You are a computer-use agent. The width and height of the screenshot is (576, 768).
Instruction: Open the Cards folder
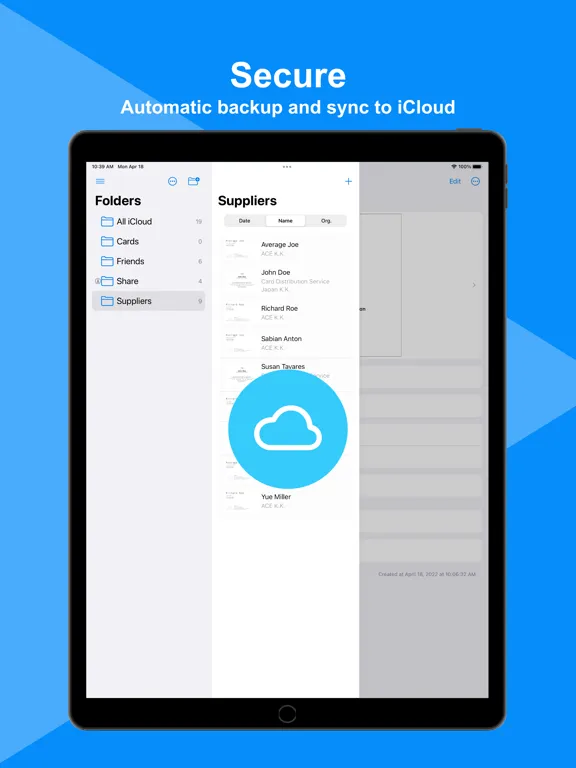click(148, 241)
